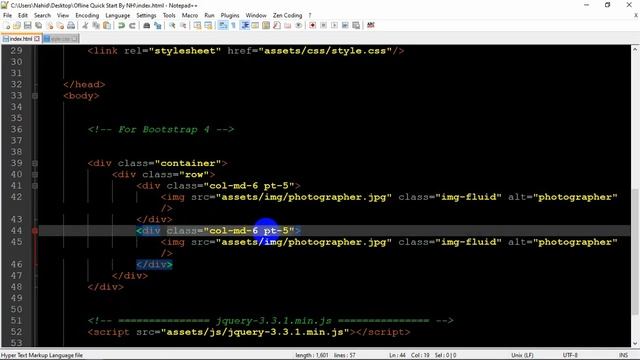Click the Copy toolbar icon
Viewport: 640px width, 360px height.
(x=96, y=25)
